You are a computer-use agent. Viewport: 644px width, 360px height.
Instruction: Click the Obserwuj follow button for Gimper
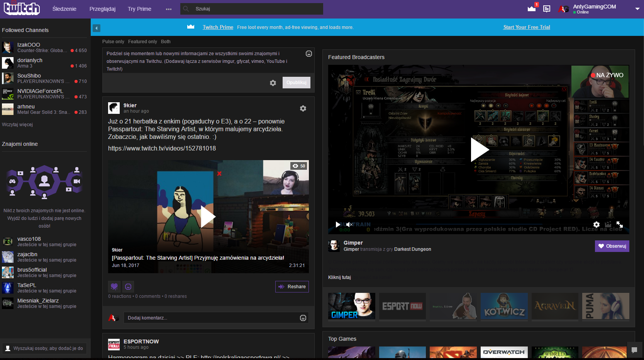tap(612, 246)
